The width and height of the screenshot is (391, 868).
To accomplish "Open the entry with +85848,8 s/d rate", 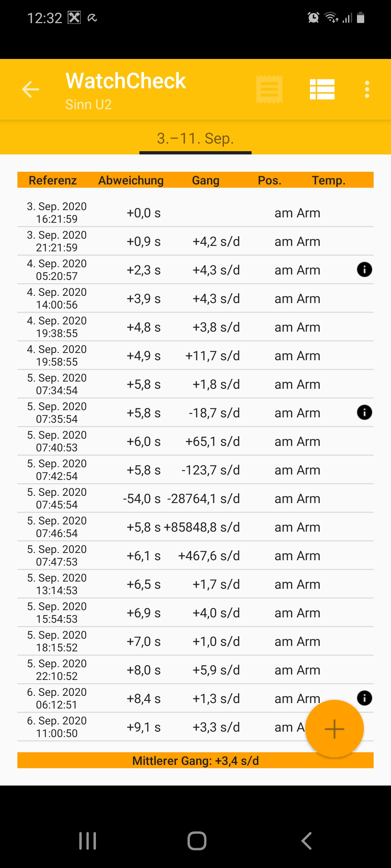I will (x=195, y=527).
